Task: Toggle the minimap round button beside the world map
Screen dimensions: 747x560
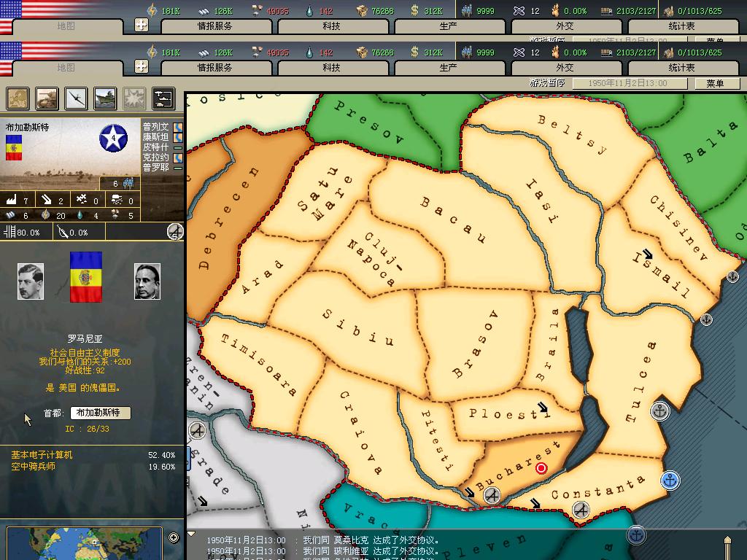Action: (174, 538)
